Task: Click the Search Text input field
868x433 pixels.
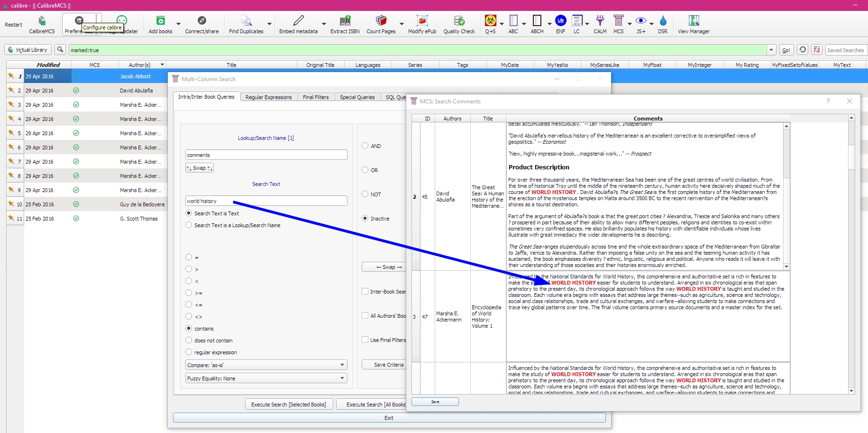Action: [x=266, y=201]
